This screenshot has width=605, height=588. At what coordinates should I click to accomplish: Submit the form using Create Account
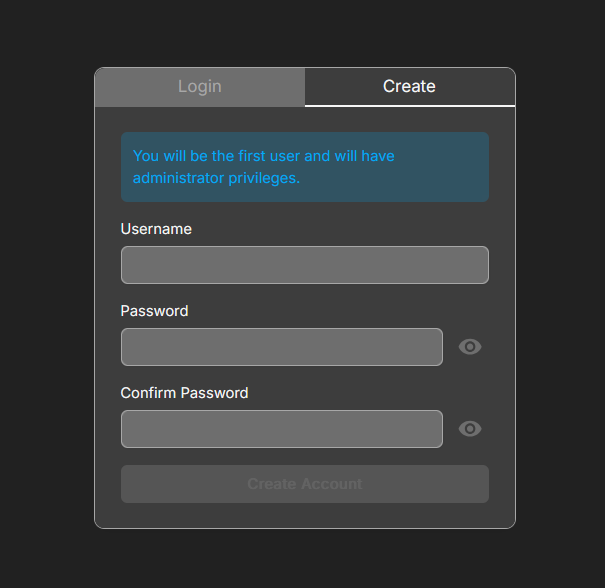click(305, 484)
